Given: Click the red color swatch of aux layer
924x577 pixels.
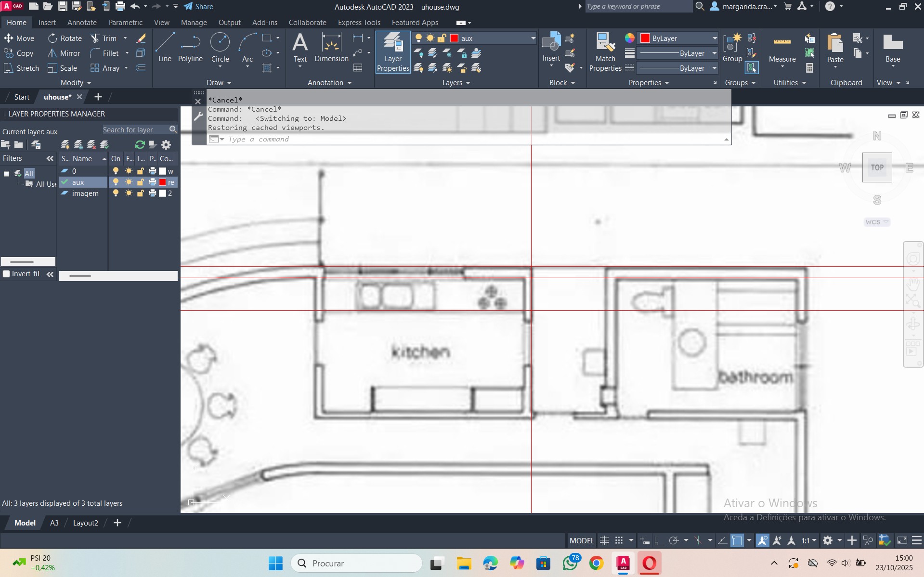Looking at the screenshot, I should coord(163,182).
